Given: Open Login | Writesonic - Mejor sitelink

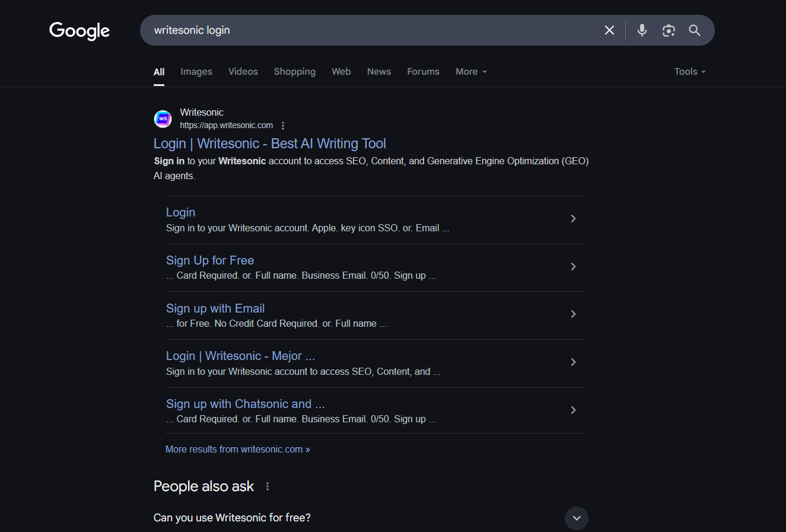Looking at the screenshot, I should click(x=240, y=356).
